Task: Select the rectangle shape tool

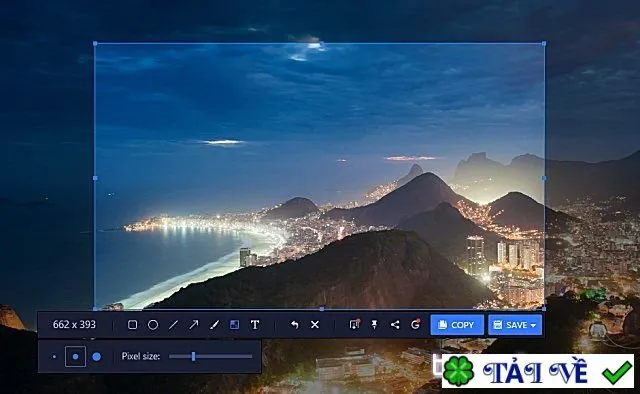Action: pos(132,325)
